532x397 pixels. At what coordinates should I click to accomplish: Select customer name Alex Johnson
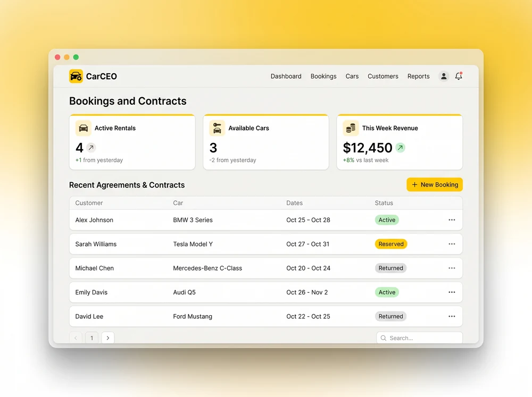point(94,220)
